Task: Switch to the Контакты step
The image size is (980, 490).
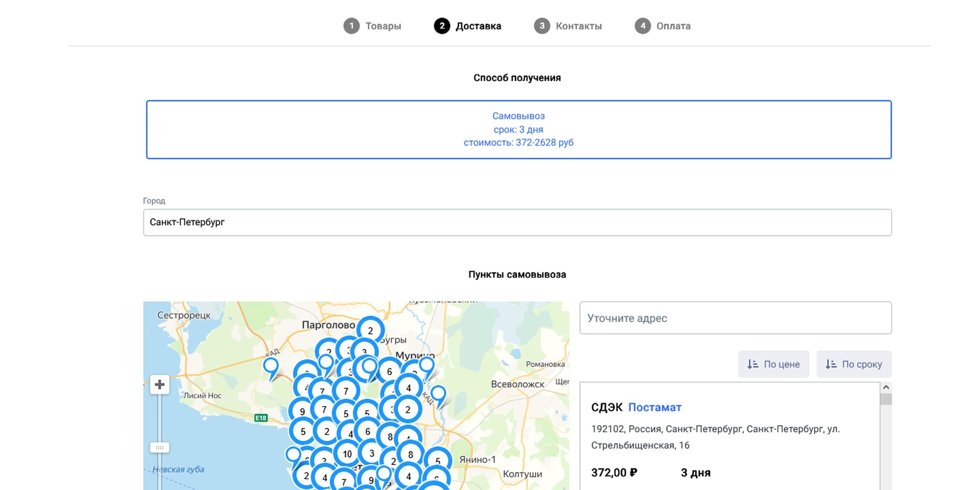Action: pos(568,26)
